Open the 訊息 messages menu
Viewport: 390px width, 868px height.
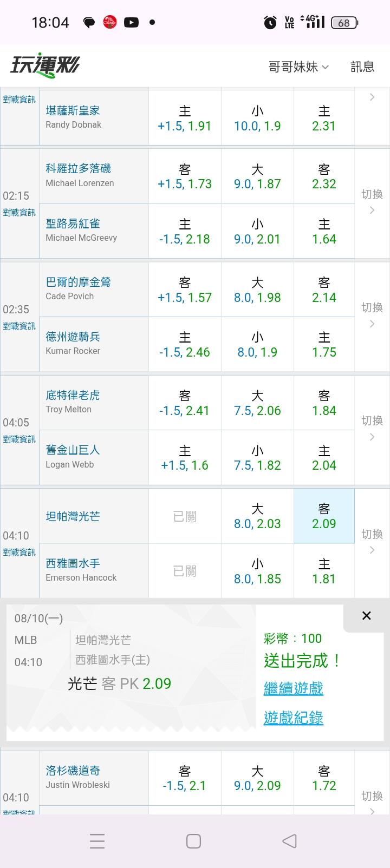tap(362, 67)
